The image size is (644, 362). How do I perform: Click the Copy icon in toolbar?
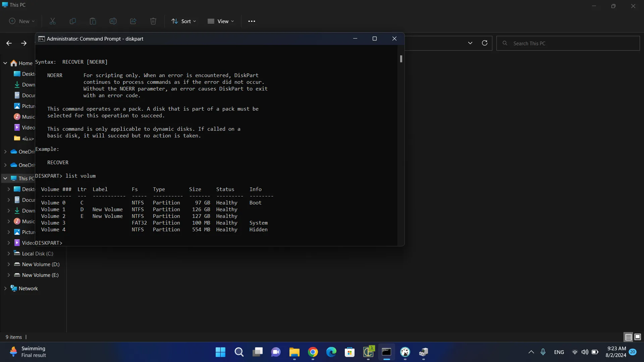coord(73,21)
